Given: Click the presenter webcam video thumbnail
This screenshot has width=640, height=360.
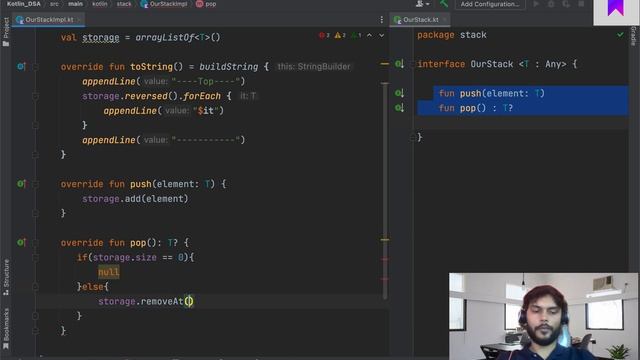Looking at the screenshot, I should [x=543, y=316].
